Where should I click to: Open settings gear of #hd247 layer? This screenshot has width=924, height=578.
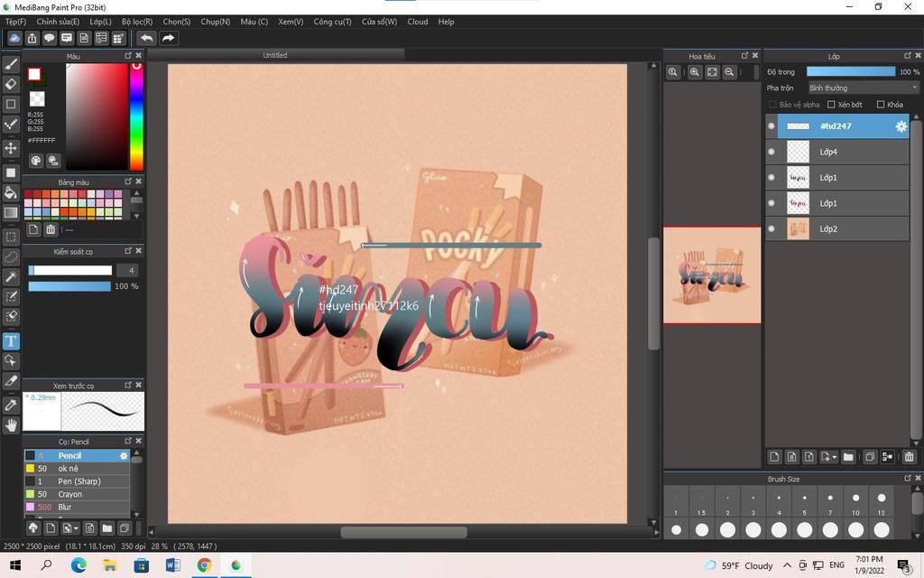[x=901, y=126]
